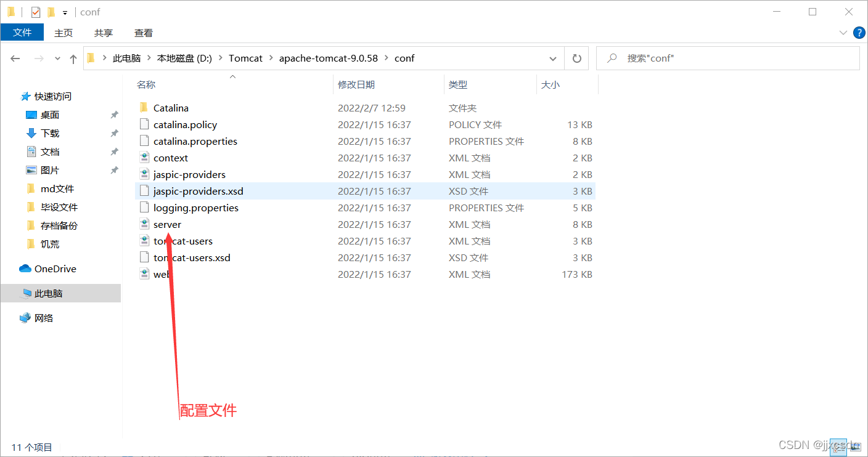Open the quick access toolbar customize dropdown
868x457 pixels.
(x=65, y=12)
